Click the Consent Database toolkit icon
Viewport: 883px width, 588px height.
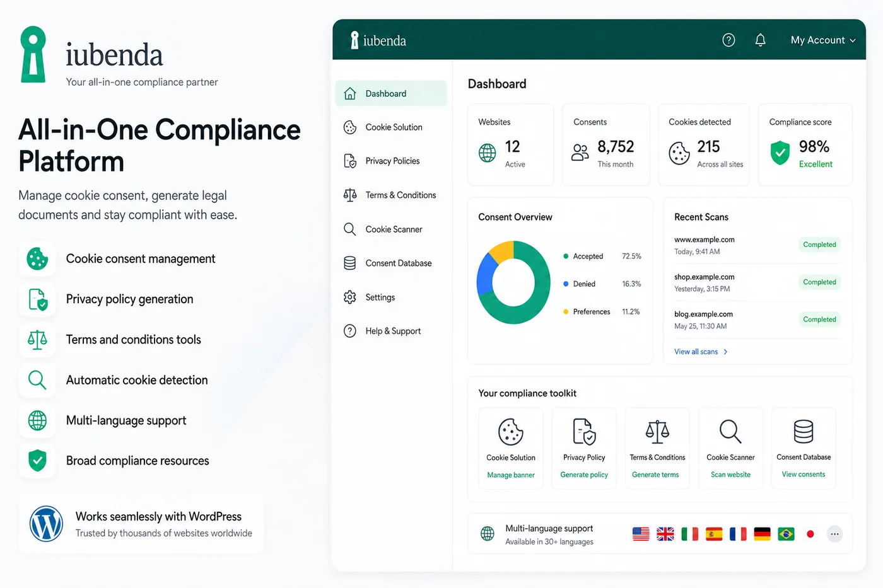coord(804,432)
